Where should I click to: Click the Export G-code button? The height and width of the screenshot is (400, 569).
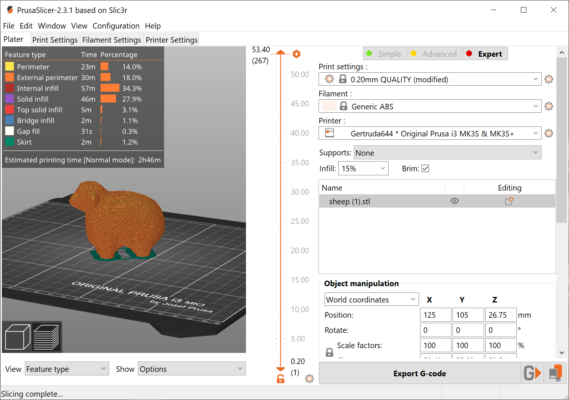419,374
